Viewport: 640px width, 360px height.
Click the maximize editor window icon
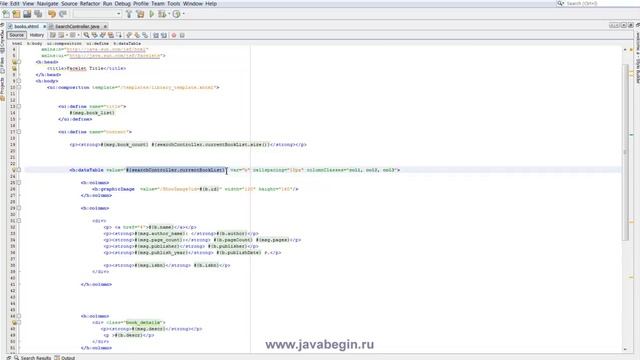[631, 25]
